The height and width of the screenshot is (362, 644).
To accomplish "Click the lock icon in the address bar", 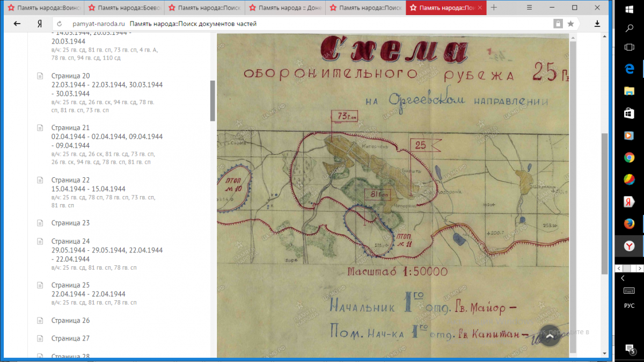I will click(x=558, y=24).
